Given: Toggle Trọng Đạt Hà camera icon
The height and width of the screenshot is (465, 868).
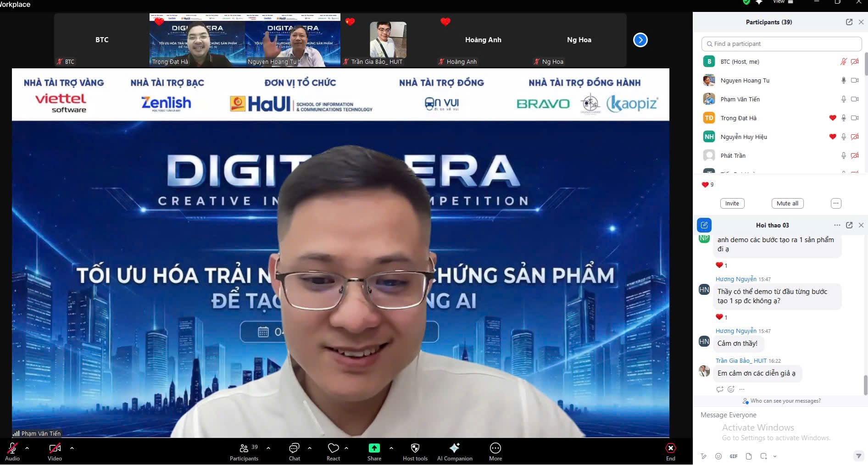Looking at the screenshot, I should 855,118.
